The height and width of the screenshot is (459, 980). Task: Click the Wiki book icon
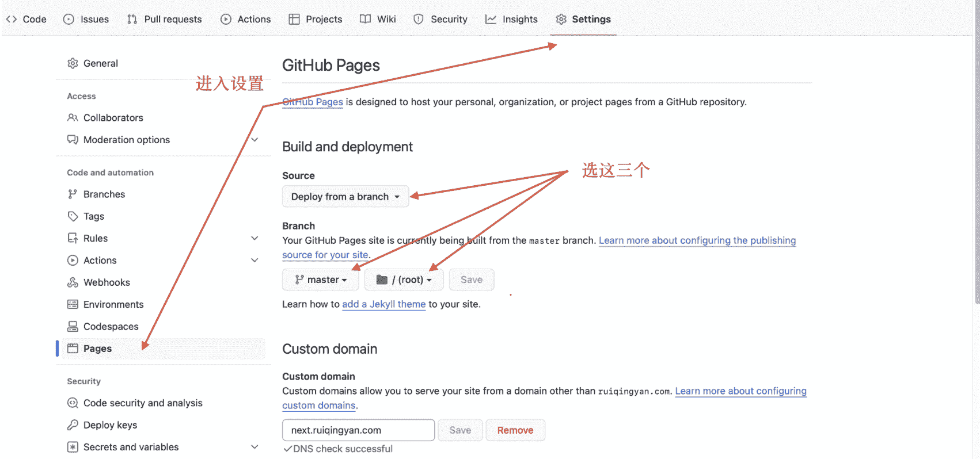click(x=365, y=19)
